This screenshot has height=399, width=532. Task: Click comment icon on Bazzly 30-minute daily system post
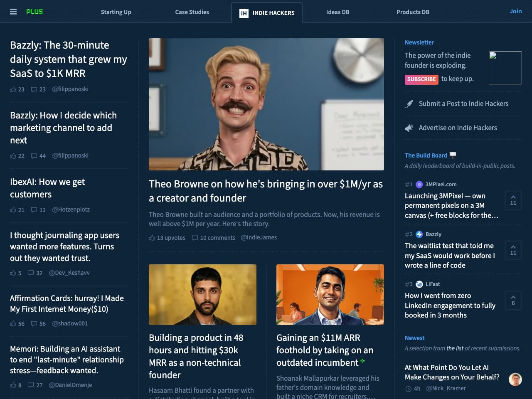coord(34,89)
